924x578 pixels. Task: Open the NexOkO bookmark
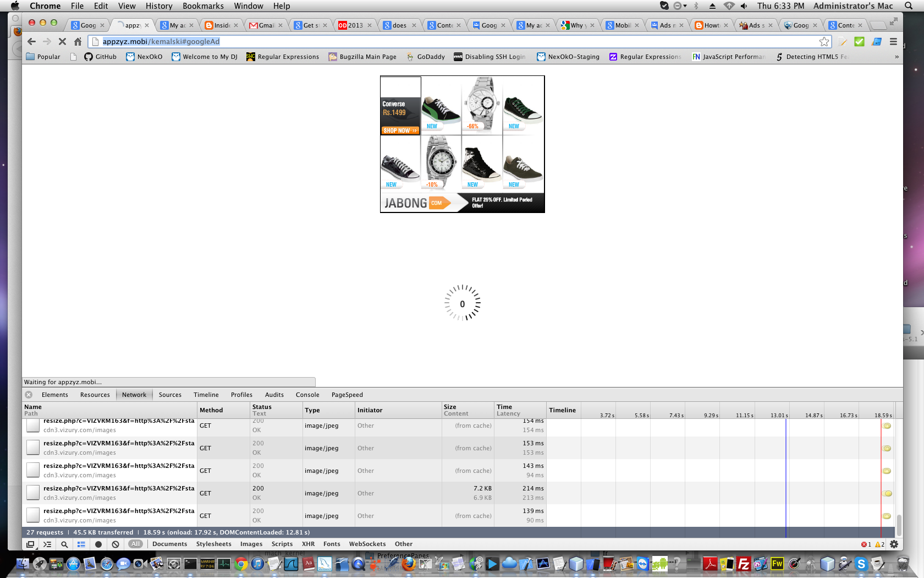coord(144,57)
